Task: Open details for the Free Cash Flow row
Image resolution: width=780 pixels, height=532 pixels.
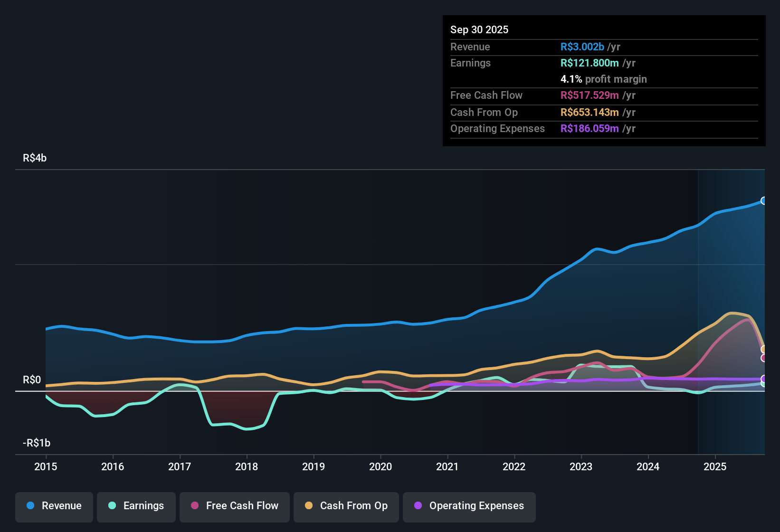Action: click(x=590, y=95)
